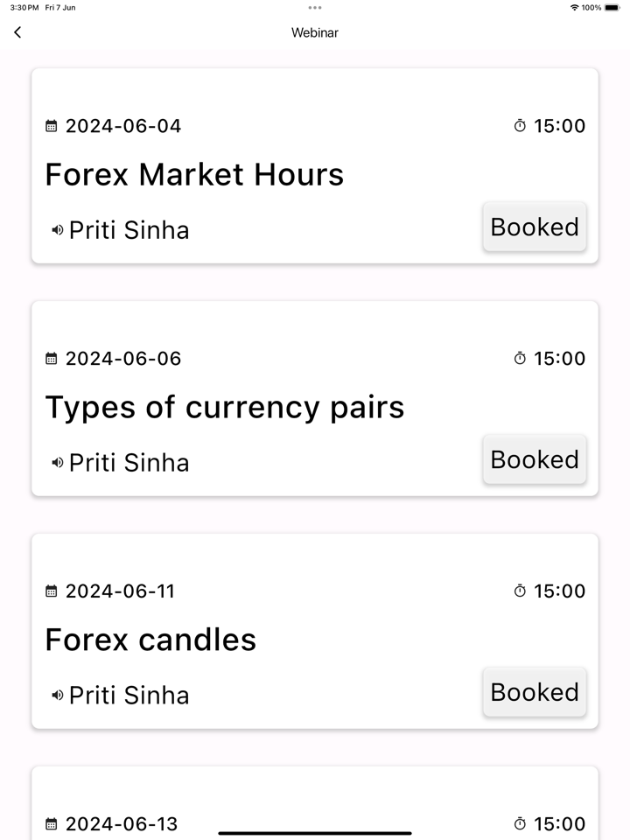Tap speaker icon on Forex Market Hours card
This screenshot has height=840, width=630.
click(x=58, y=230)
